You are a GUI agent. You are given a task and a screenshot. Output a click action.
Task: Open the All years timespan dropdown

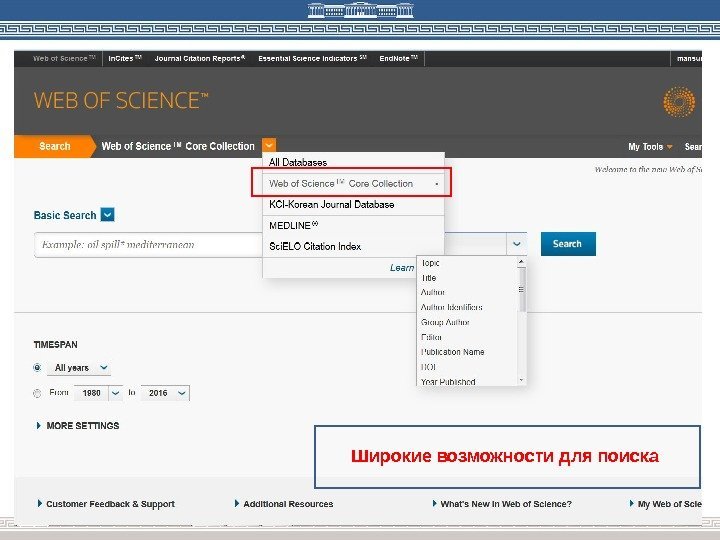pos(79,368)
